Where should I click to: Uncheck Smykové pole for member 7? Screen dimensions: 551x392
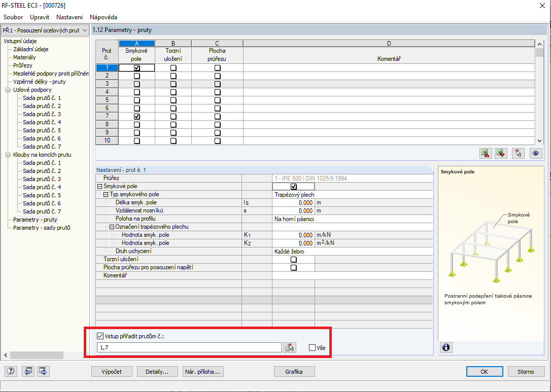click(136, 116)
